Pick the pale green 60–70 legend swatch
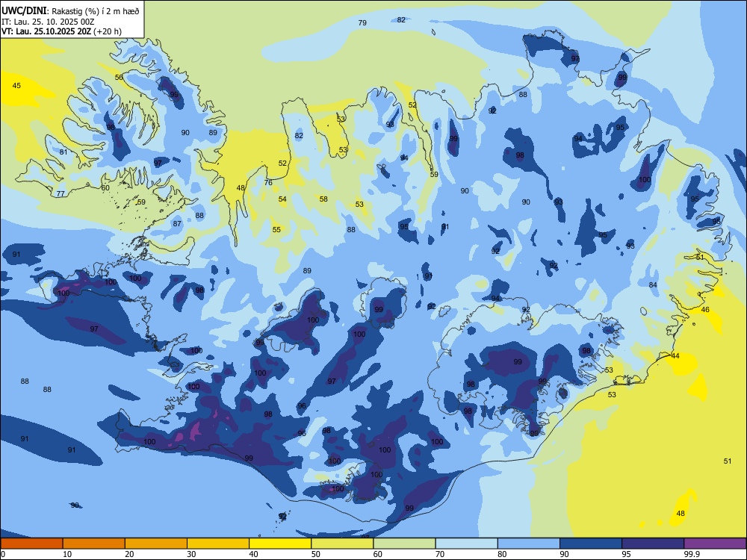747x560 pixels. tap(404, 544)
